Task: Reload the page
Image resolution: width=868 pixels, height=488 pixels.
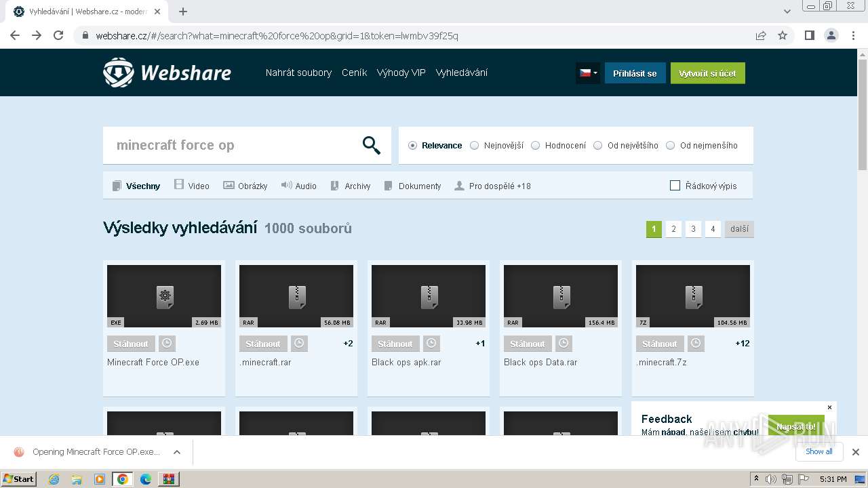Action: [58, 35]
